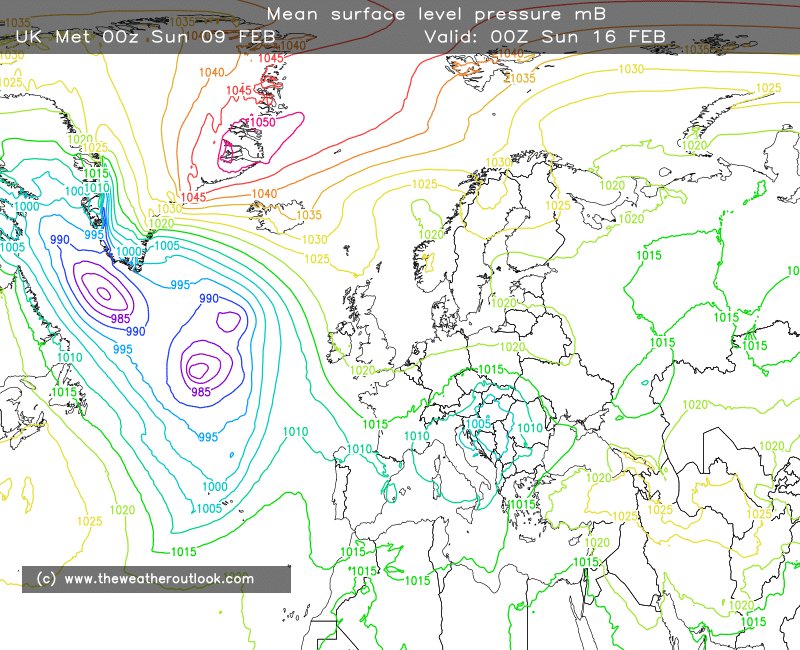Click the 1025 label over northern Finland

(x=558, y=205)
